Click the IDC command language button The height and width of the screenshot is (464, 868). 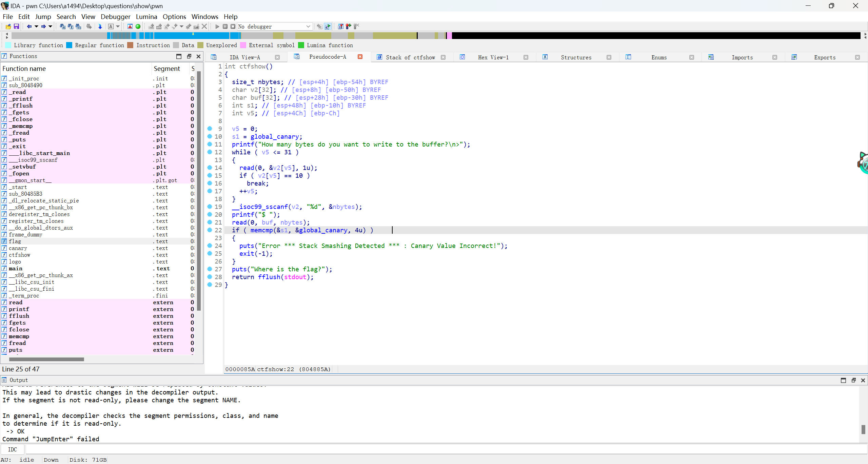tap(13, 449)
